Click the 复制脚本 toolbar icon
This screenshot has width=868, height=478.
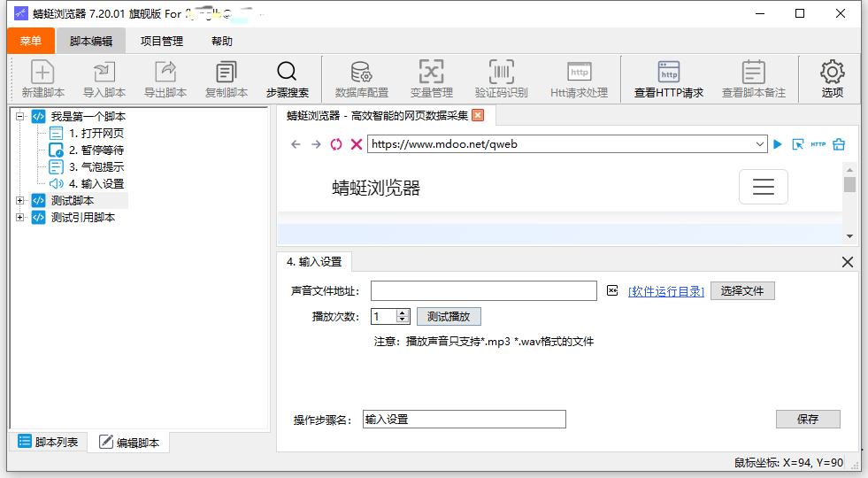point(226,73)
